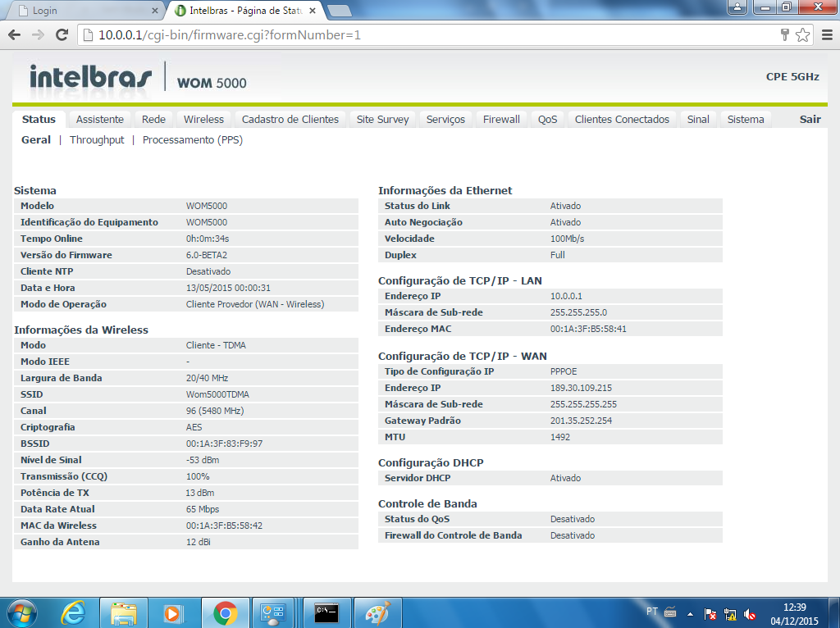Viewport: 840px width, 628px height.
Task: Select the Geral sub-tab
Action: [x=36, y=139]
